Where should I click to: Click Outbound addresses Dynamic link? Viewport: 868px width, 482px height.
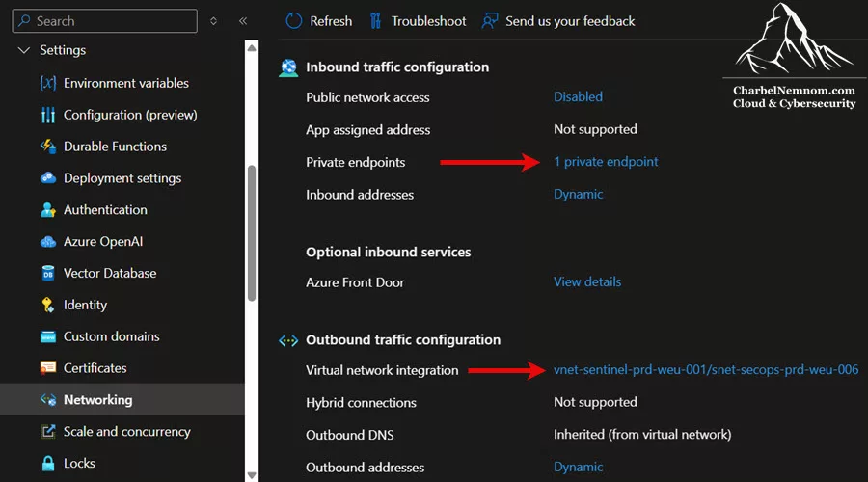(578, 468)
